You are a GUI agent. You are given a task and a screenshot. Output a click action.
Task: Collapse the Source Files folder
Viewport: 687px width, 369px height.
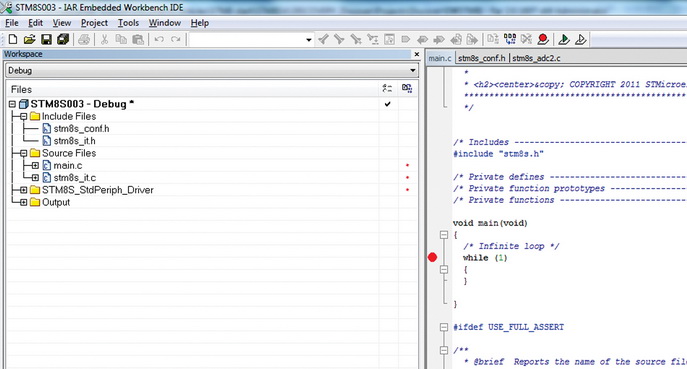click(24, 153)
